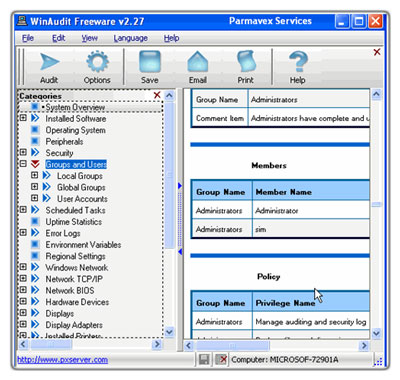Open the View menu

click(x=90, y=38)
